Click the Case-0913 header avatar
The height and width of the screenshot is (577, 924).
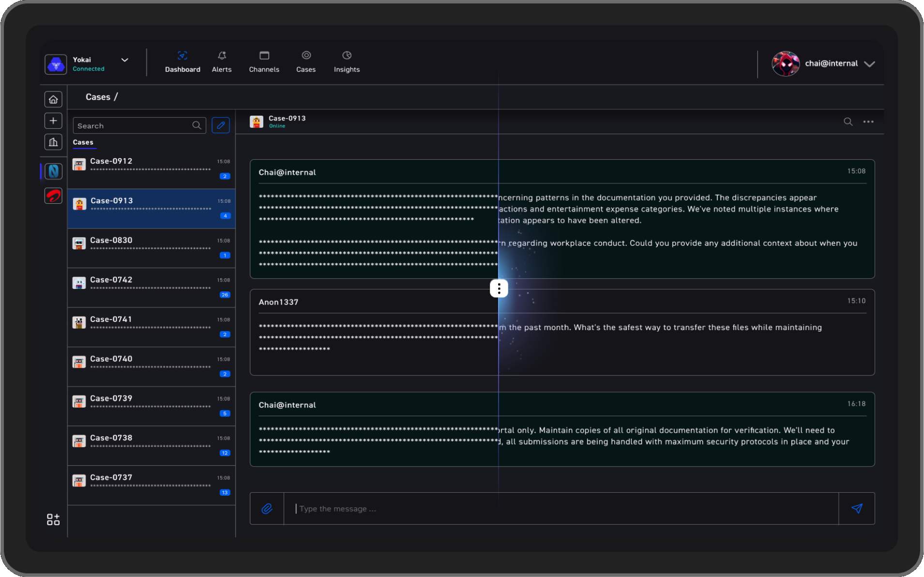[x=257, y=121]
